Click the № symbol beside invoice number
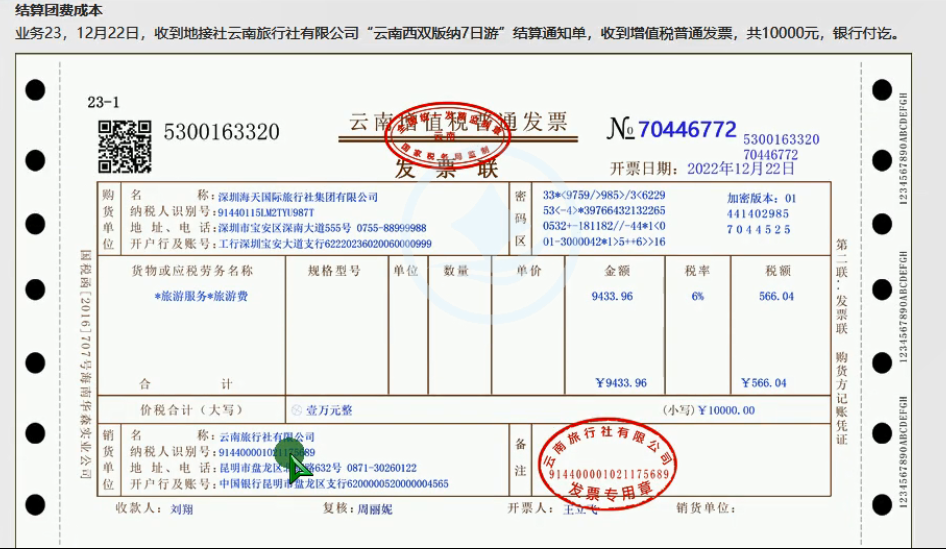This screenshot has width=946, height=549. coord(620,129)
